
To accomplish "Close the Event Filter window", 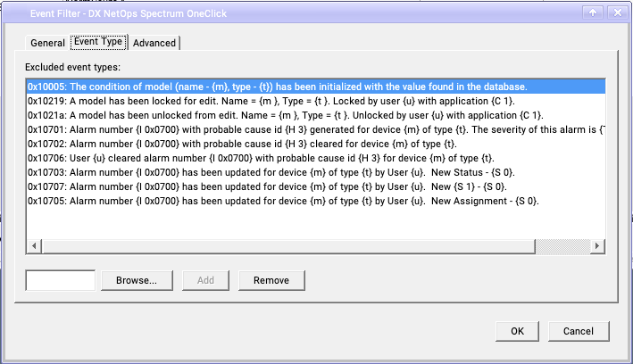I will pos(618,12).
